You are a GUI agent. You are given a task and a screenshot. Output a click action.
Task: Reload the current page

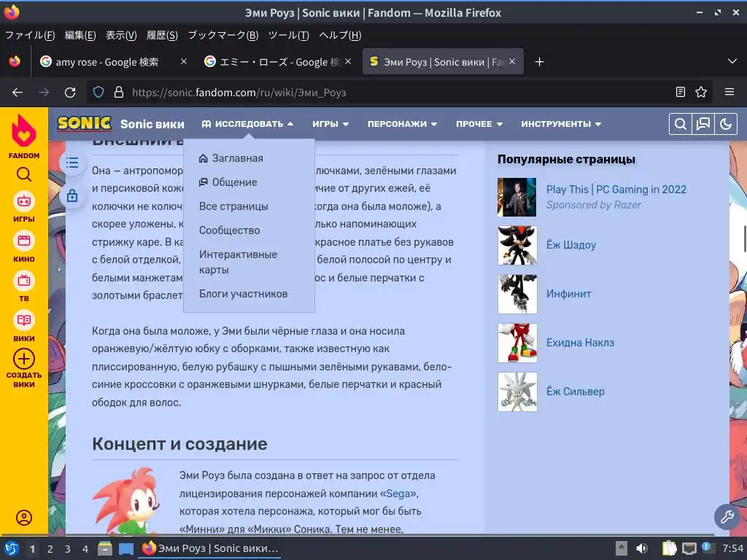pos(70,93)
